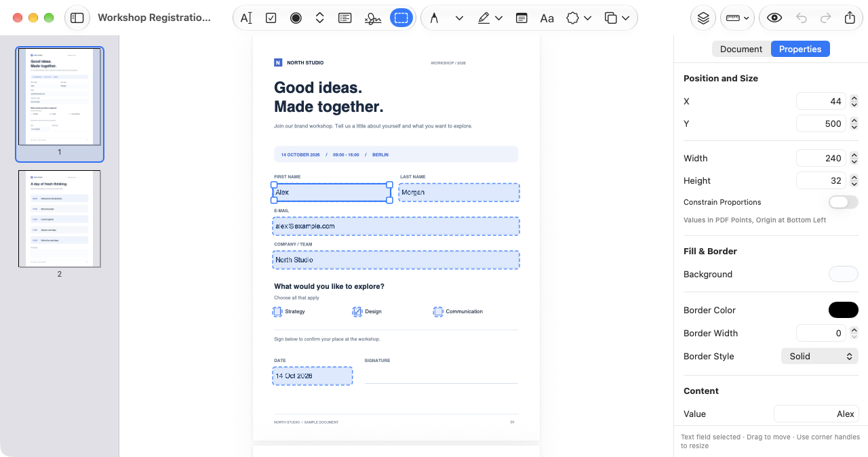Toggle the Background fill switch
The width and height of the screenshot is (868, 457).
coord(844,274)
